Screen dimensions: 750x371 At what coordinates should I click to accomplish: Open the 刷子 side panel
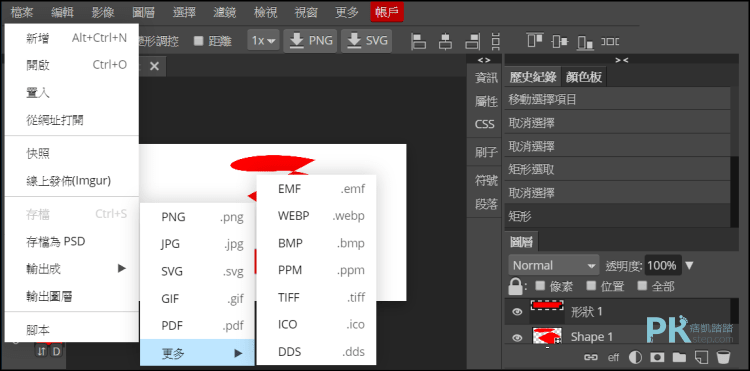[x=486, y=153]
